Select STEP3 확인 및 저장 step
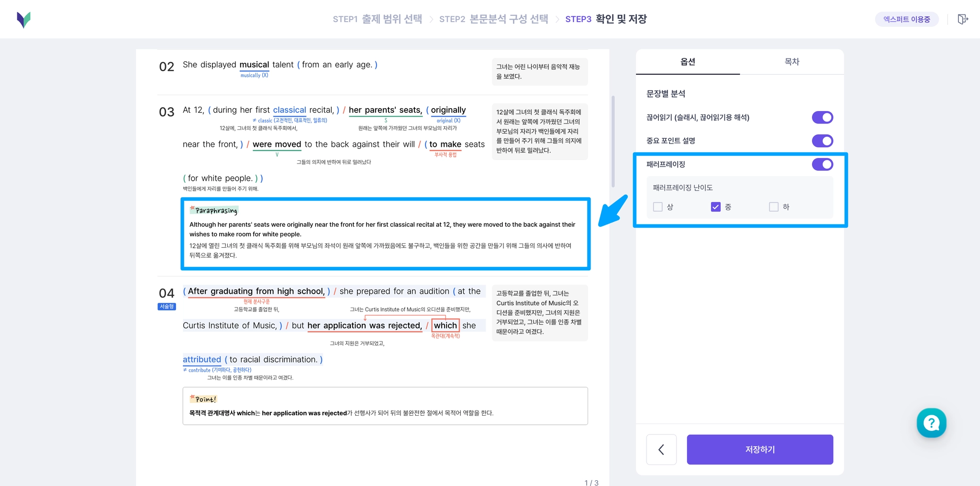The height and width of the screenshot is (486, 980). point(606,19)
